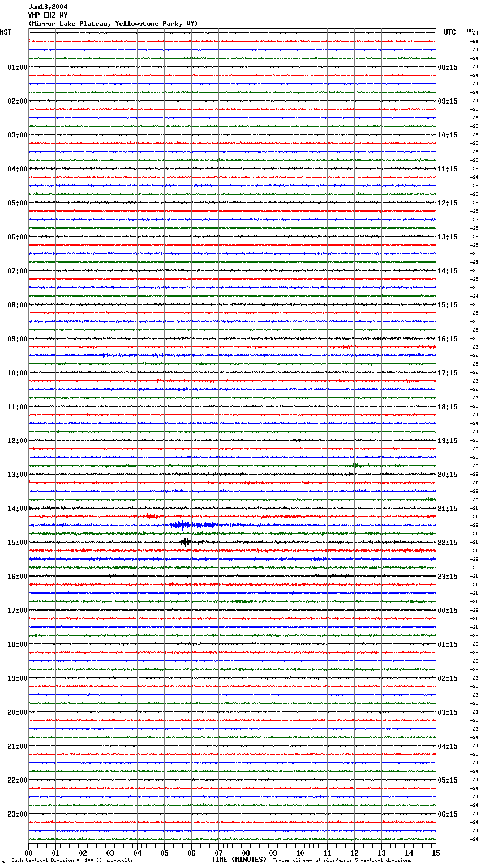481x868 pixels.
Task: Select the 19:00 MST time label
Action: coord(18,678)
